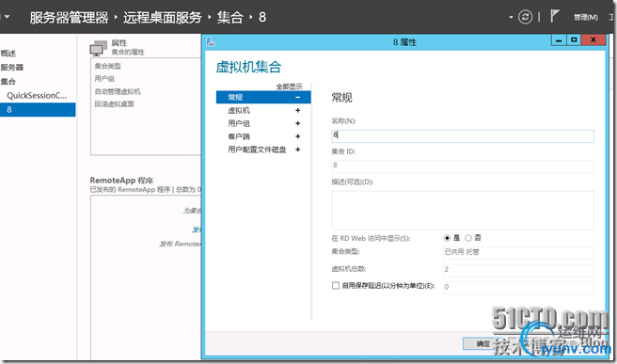Enable the 启用保存延迟 checkbox
This screenshot has height=364, width=617.
tap(336, 286)
